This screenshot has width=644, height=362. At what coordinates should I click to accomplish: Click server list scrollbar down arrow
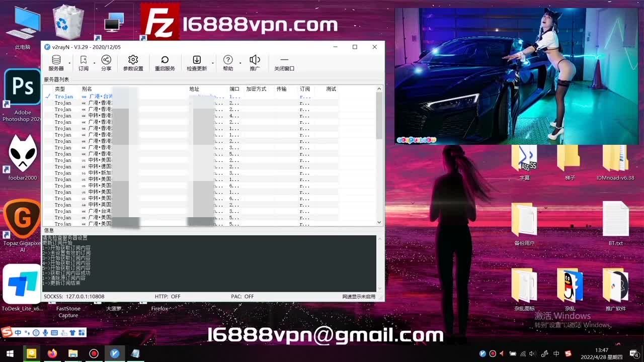pos(379,222)
